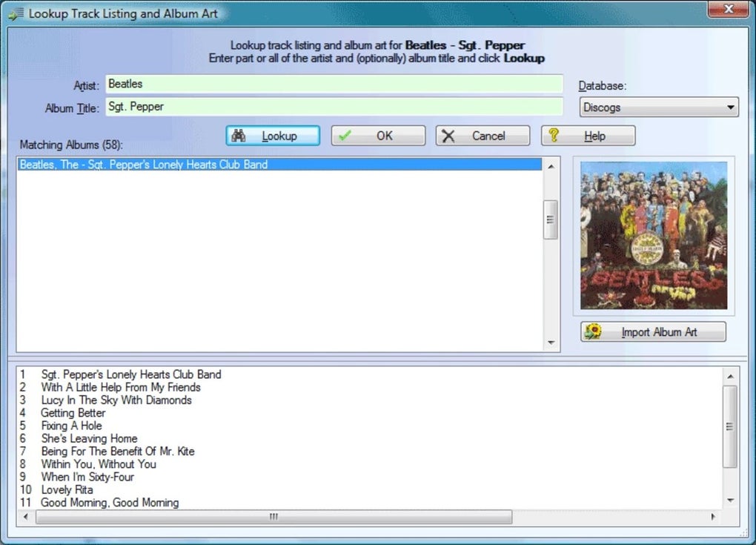Click the X icon on the Cancel button
The height and width of the screenshot is (545, 756).
447,135
